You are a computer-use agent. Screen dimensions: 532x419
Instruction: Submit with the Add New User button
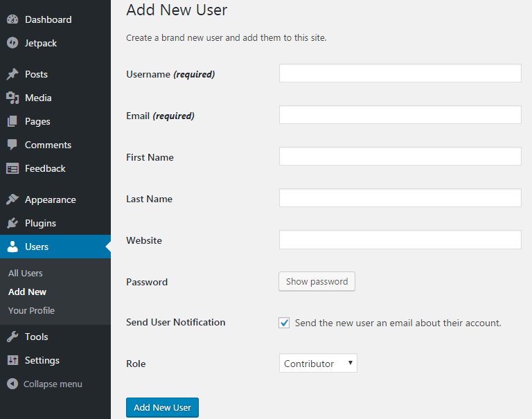(x=162, y=407)
